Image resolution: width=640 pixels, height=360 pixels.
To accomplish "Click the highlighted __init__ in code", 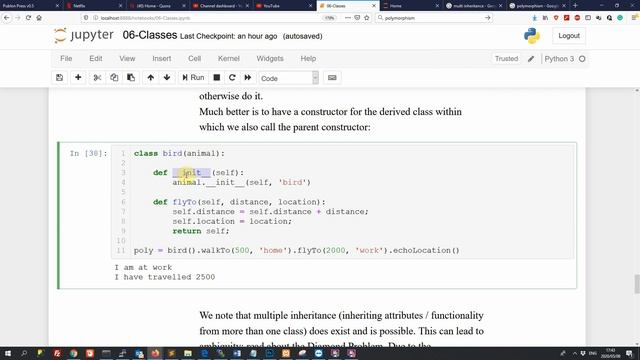I will point(191,173).
